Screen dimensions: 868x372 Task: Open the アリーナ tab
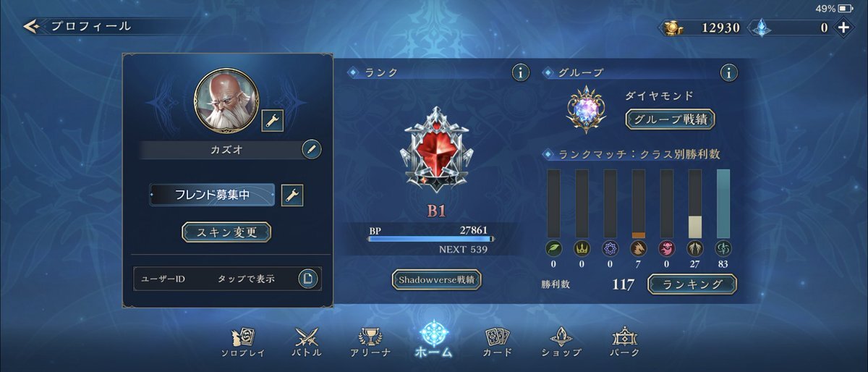[370, 342]
